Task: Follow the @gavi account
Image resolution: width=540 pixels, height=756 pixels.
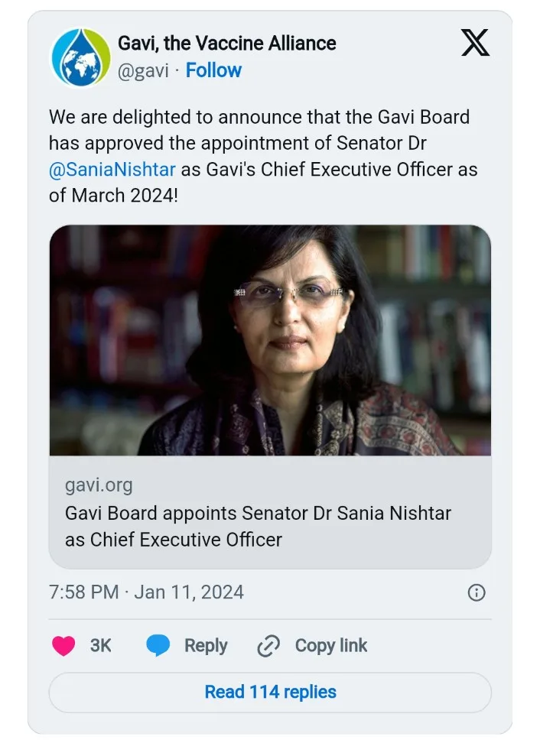Action: (x=213, y=70)
